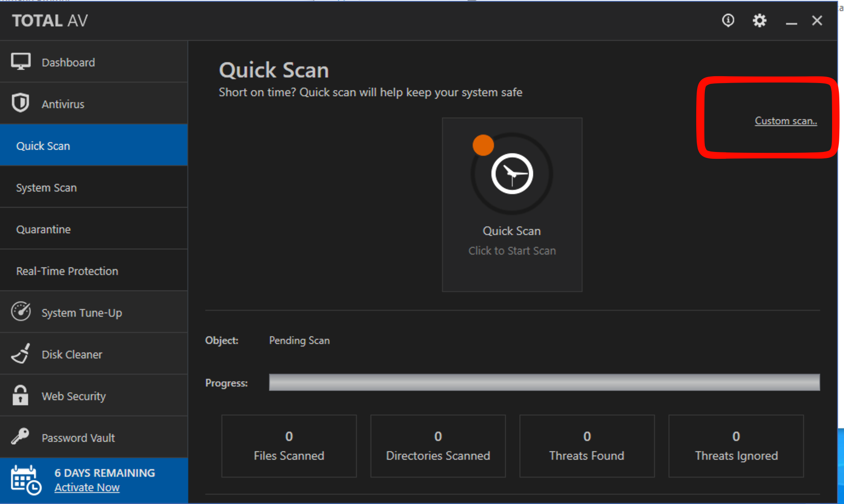
Task: Click the Directories Scanned counter box
Action: click(438, 446)
